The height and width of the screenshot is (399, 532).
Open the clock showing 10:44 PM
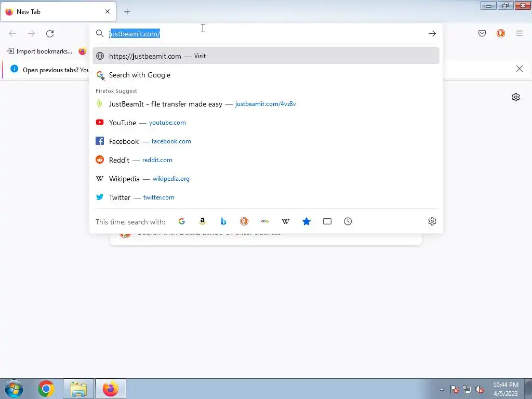[x=506, y=389]
